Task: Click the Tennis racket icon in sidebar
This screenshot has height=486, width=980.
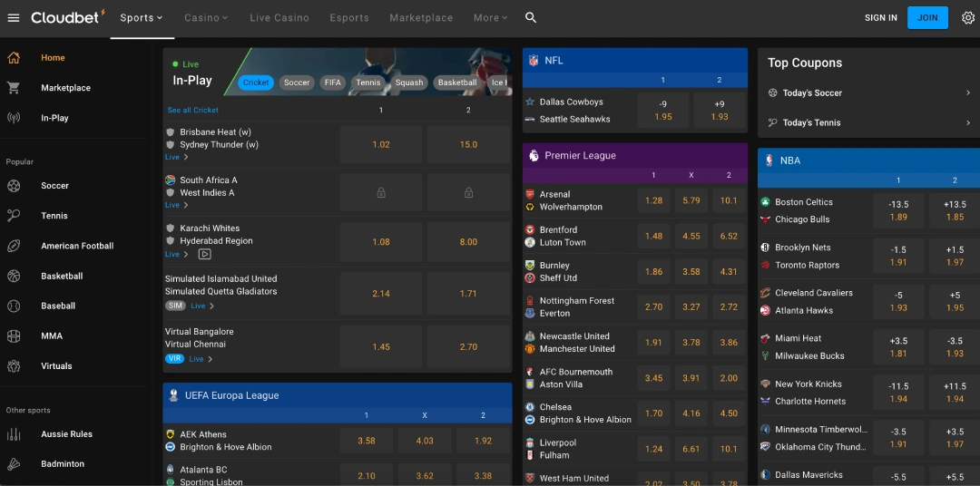Action: (x=13, y=216)
